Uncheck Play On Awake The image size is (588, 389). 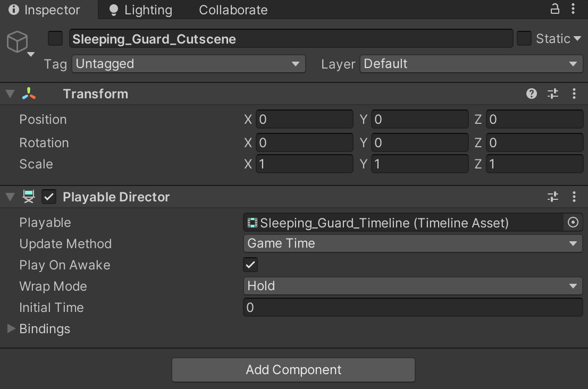point(250,265)
